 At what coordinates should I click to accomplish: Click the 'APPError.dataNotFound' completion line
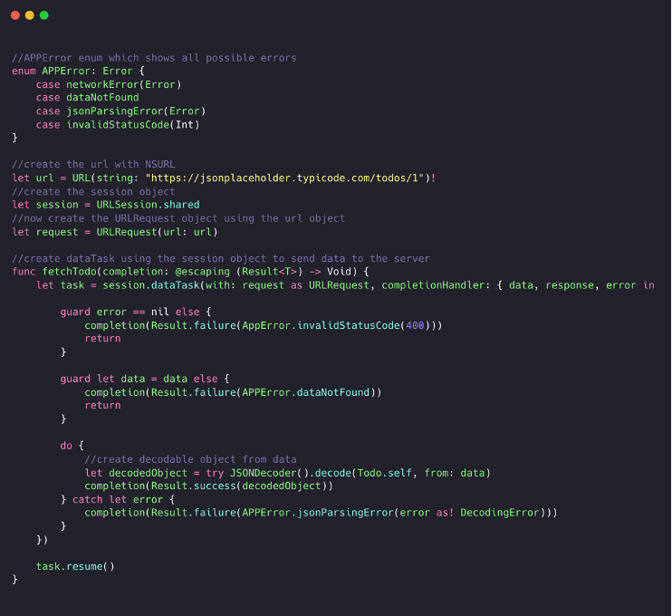pyautogui.click(x=233, y=392)
